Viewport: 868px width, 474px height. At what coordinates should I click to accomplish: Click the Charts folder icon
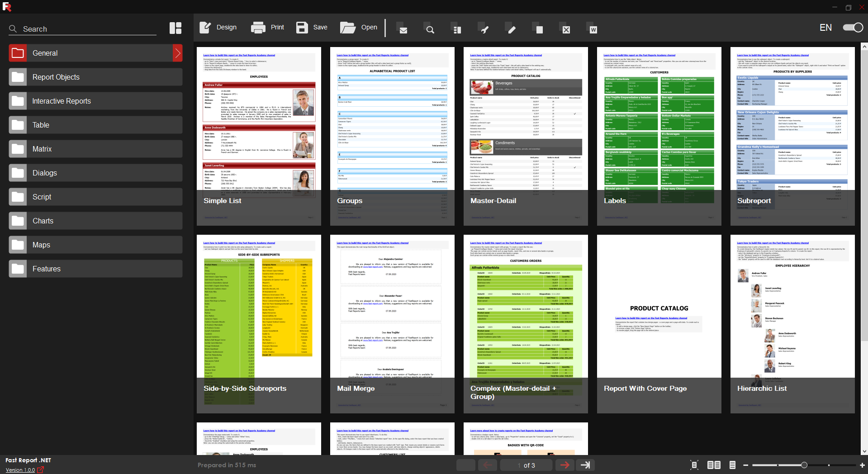point(18,221)
